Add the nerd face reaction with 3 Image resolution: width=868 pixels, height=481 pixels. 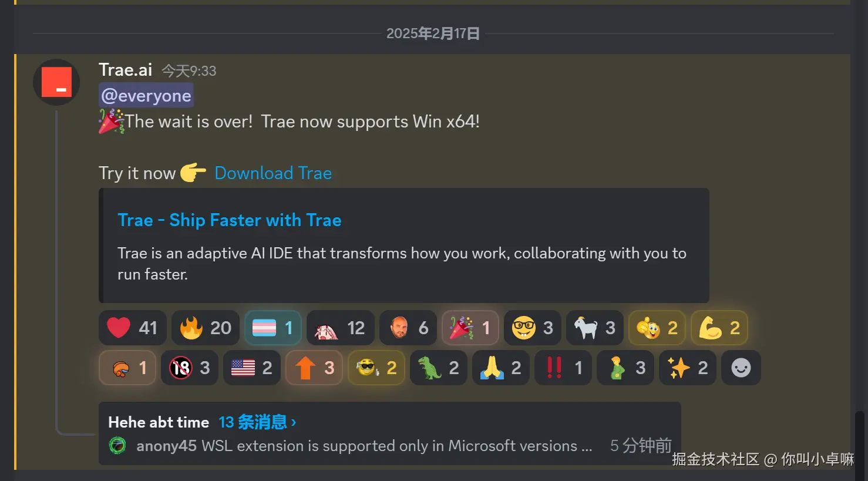(533, 328)
